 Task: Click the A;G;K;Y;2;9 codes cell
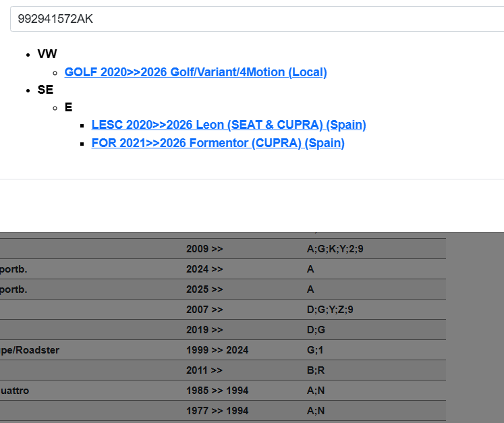click(335, 249)
